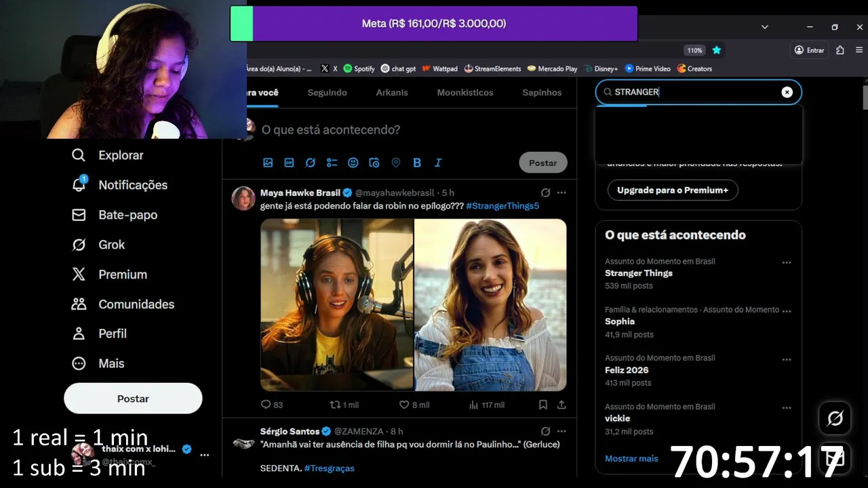The height and width of the screenshot is (488, 868).
Task: Open account switcher menu for thaix com
Action: (205, 455)
